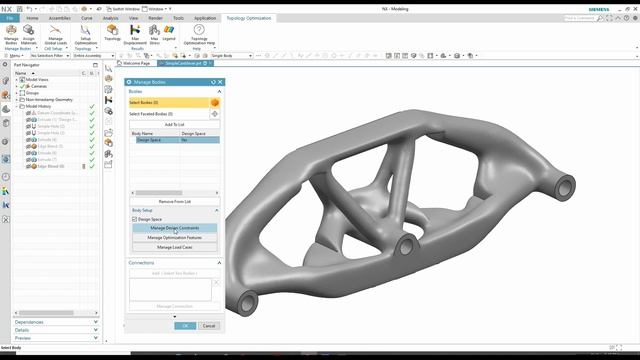Screen dimensions: 640x360
Task: Collapse the Bodies section
Action: click(x=219, y=91)
